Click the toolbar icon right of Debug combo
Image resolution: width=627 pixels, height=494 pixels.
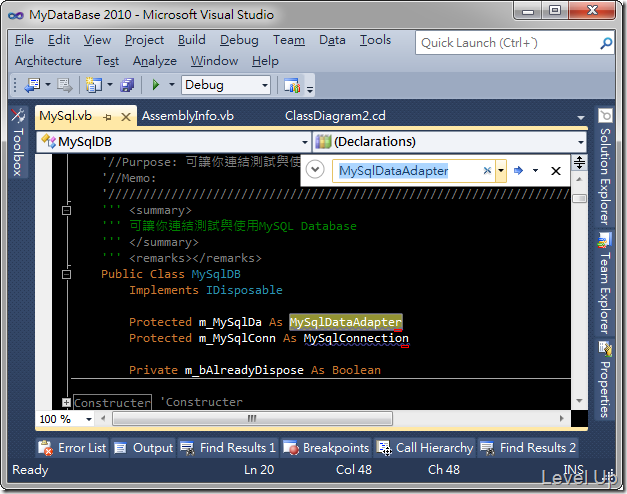coord(292,85)
